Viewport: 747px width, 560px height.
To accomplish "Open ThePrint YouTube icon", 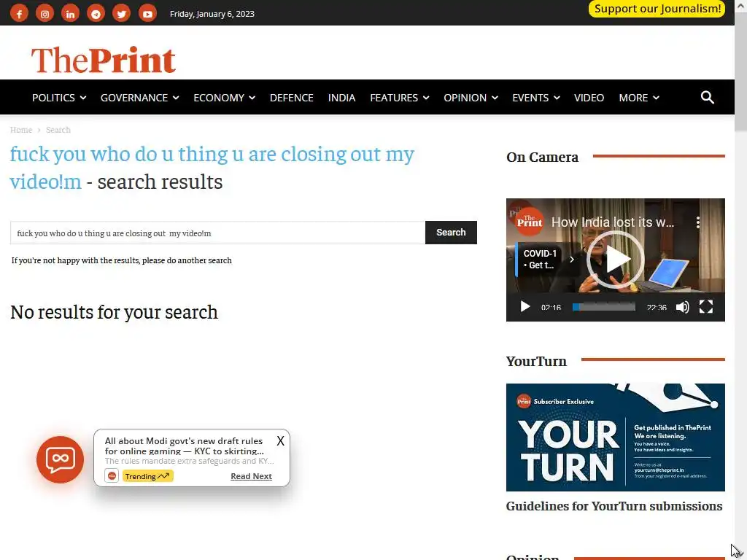I will (147, 14).
